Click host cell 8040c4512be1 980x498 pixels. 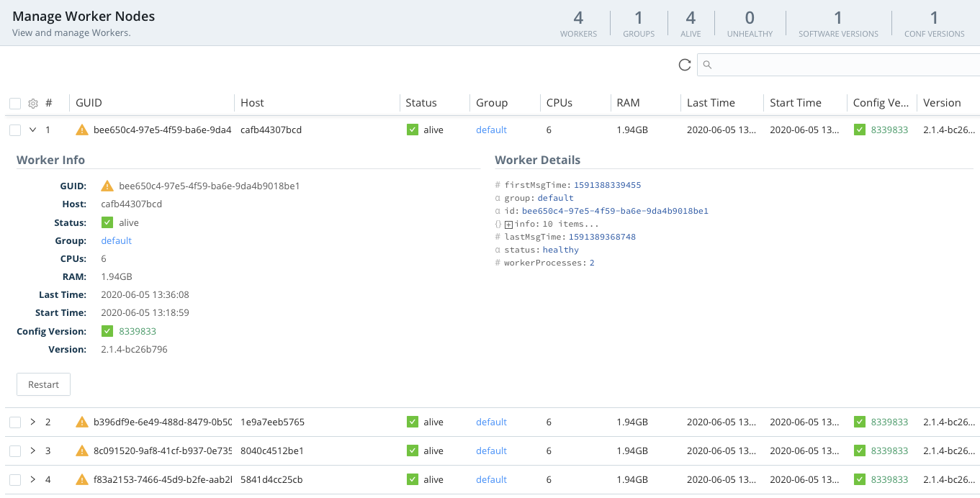[x=272, y=451]
